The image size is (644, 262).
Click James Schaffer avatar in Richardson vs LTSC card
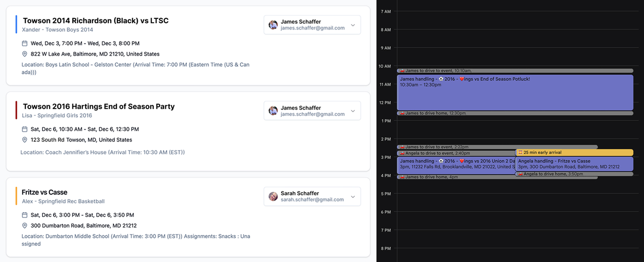click(273, 25)
